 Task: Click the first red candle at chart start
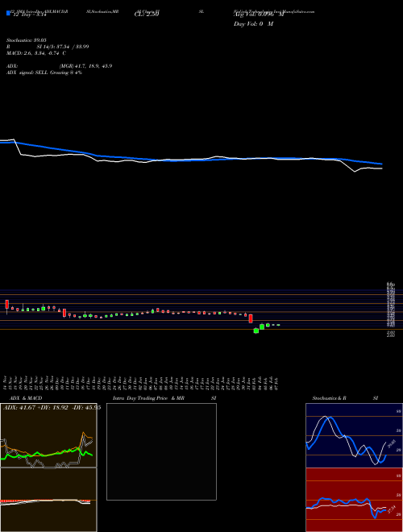tap(6, 305)
